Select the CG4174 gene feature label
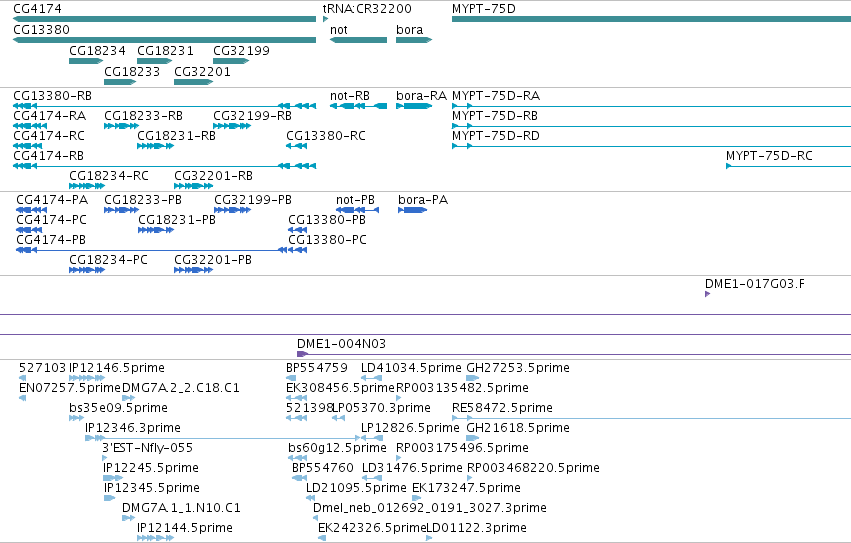The image size is (851, 543). [37, 9]
